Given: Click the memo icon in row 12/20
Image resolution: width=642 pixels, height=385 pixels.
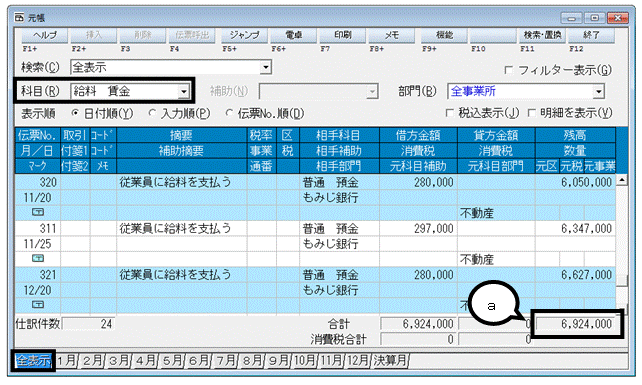Looking at the screenshot, I should pos(38,305).
